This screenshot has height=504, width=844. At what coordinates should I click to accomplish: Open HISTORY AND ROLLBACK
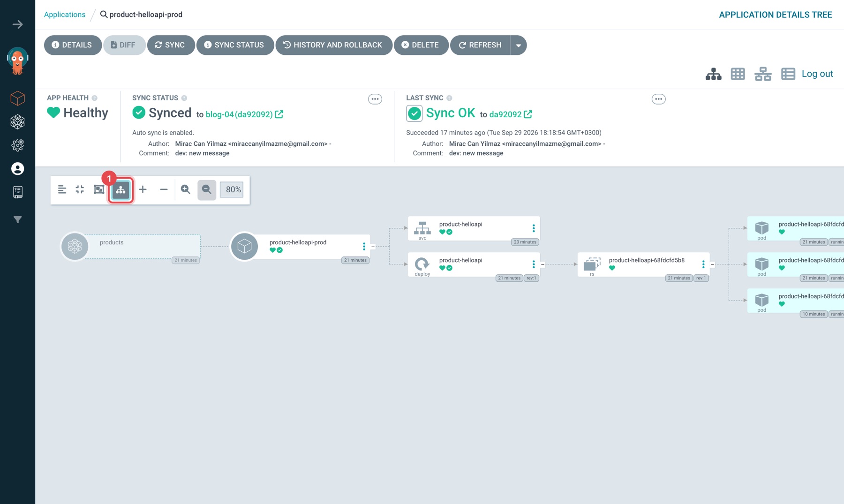(x=334, y=45)
